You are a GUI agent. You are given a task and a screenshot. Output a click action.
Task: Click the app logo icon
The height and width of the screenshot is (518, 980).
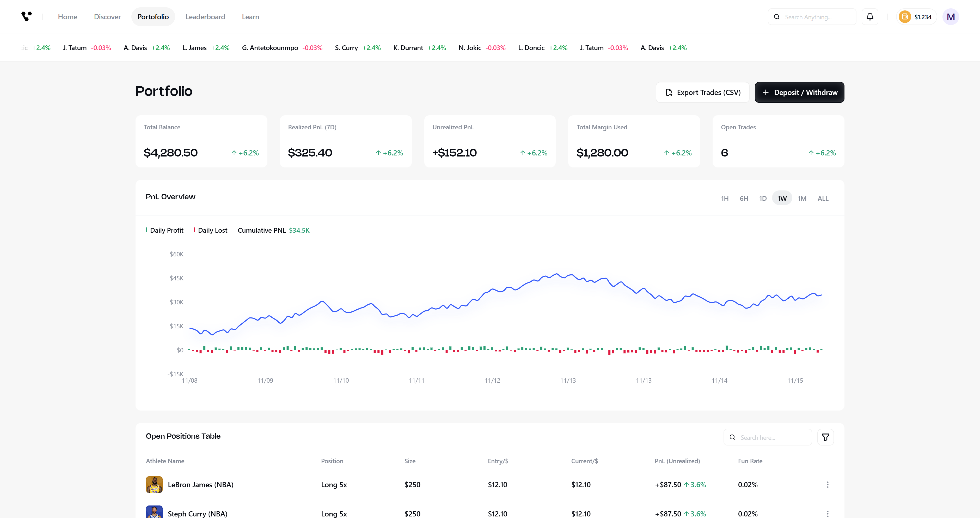(x=26, y=16)
